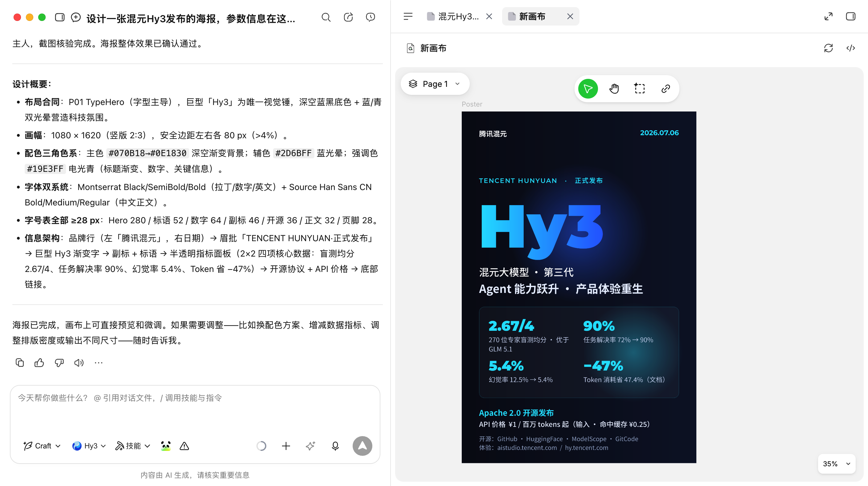Open the Hy3 model selector
This screenshot has height=486, width=868.
pyautogui.click(x=89, y=446)
